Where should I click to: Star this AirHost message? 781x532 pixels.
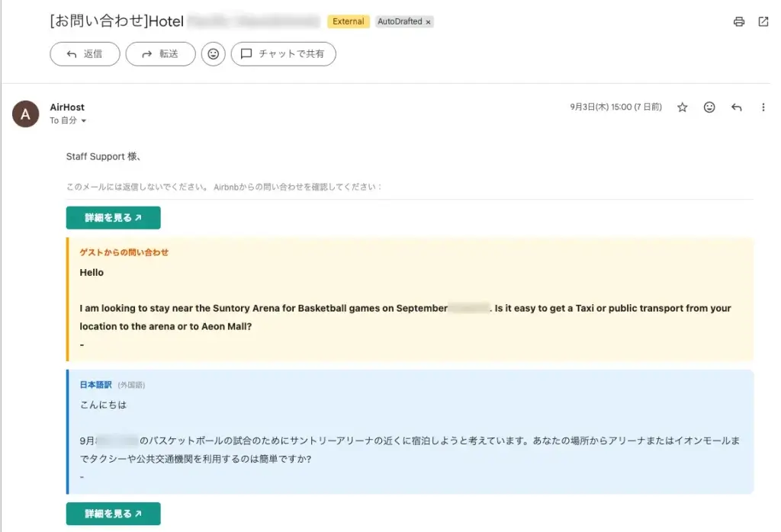tap(683, 107)
